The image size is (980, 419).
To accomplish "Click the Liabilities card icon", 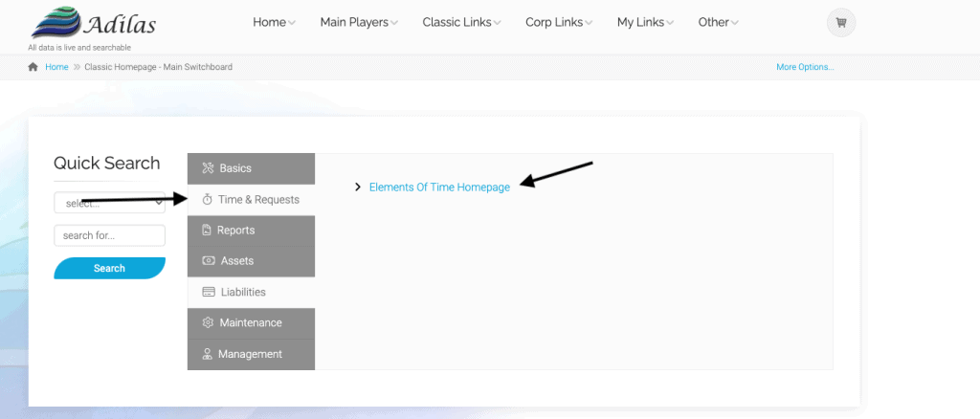I will tap(209, 292).
